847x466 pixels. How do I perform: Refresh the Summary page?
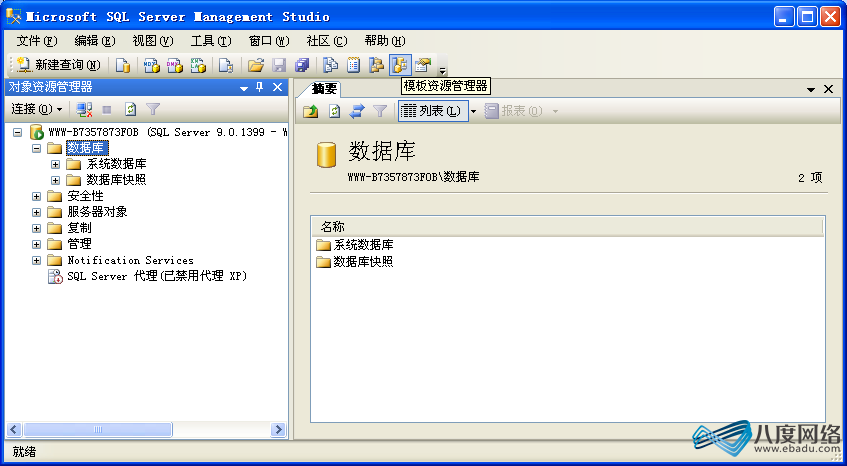pyautogui.click(x=334, y=111)
